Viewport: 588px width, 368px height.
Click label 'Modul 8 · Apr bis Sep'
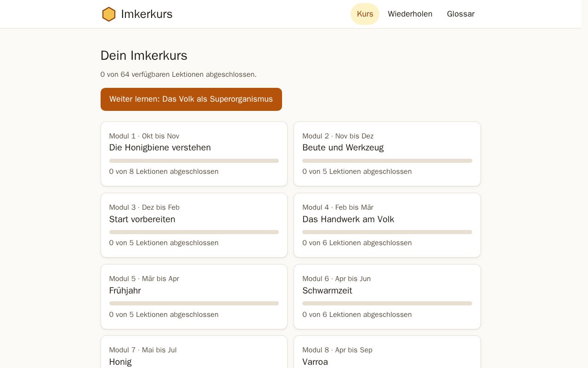(x=337, y=350)
